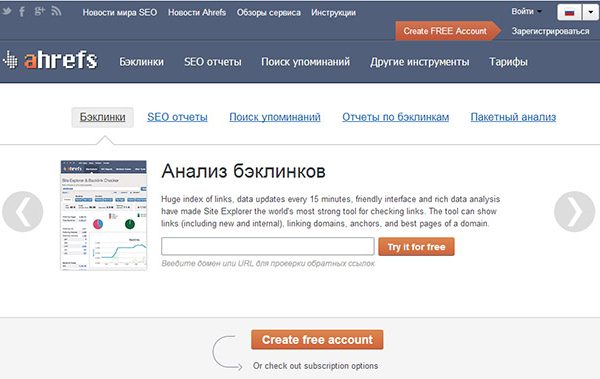
Task: Click the Анализ бэклинков heading
Action: tap(243, 171)
